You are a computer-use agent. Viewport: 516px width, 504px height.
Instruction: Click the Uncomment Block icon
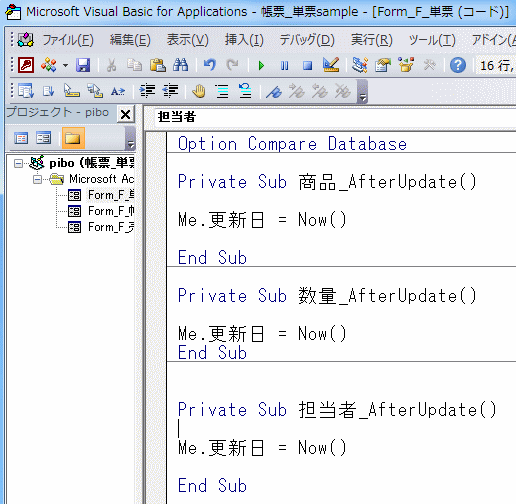click(x=245, y=91)
